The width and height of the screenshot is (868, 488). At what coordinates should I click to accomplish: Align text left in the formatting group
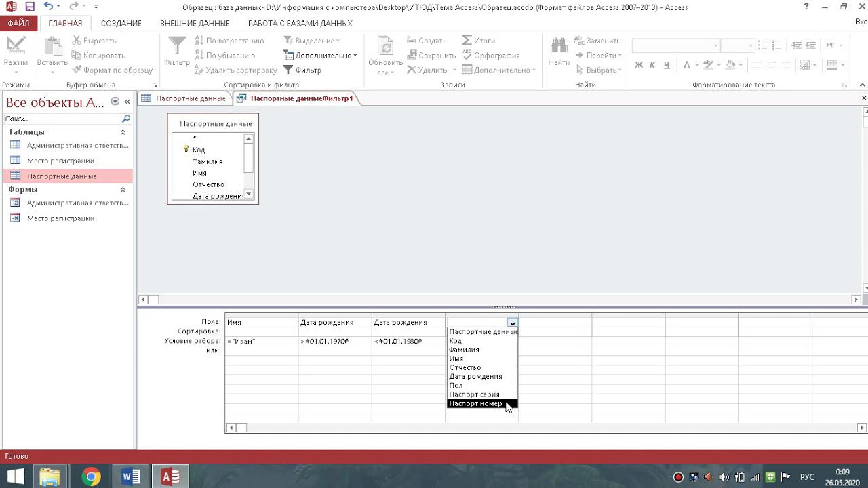pos(757,65)
